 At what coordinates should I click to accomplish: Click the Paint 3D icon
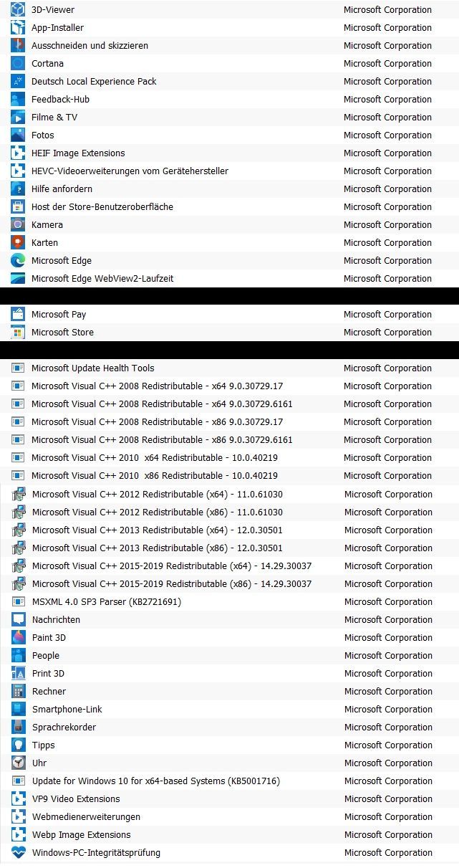pyautogui.click(x=19, y=637)
